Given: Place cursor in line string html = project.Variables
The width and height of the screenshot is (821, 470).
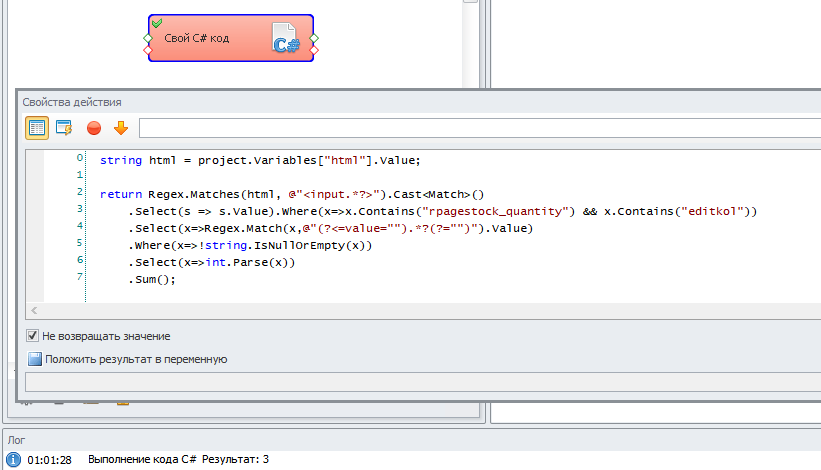Looking at the screenshot, I should coord(260,160).
